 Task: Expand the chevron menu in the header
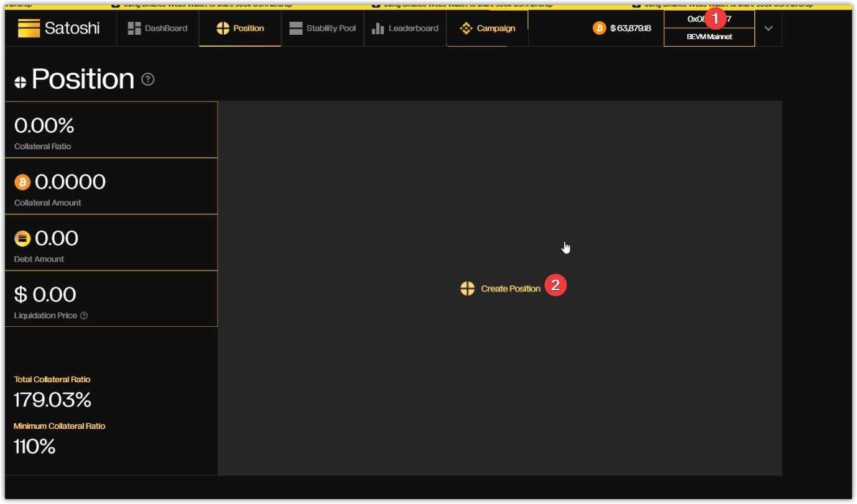coord(768,28)
